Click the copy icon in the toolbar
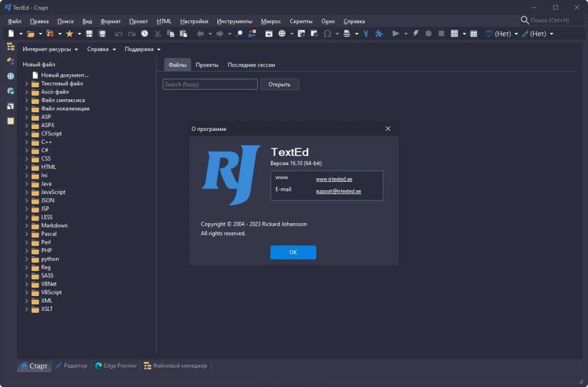This screenshot has width=588, height=387. coord(171,34)
